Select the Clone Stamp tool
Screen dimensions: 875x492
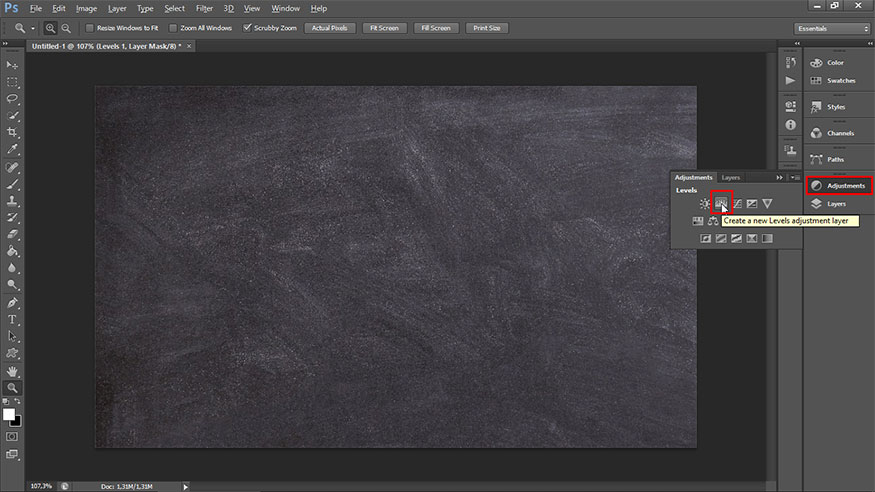pos(12,201)
